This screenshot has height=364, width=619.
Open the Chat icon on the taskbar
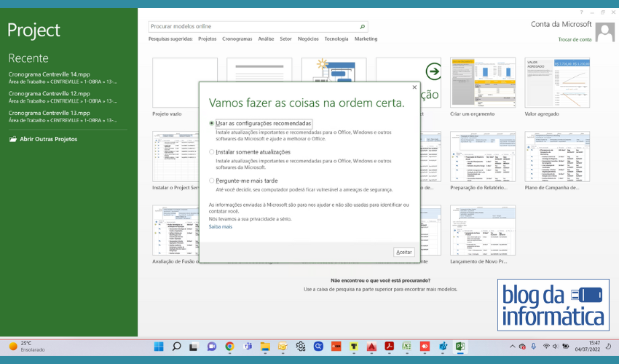pos(212,347)
